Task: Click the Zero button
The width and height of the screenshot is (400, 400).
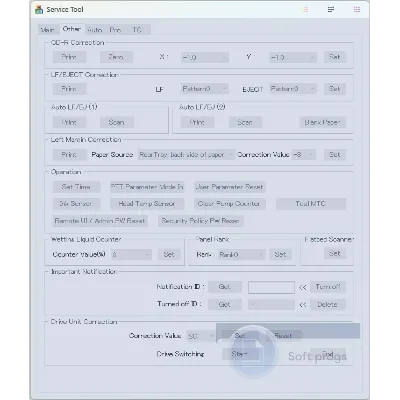Action: click(x=116, y=57)
